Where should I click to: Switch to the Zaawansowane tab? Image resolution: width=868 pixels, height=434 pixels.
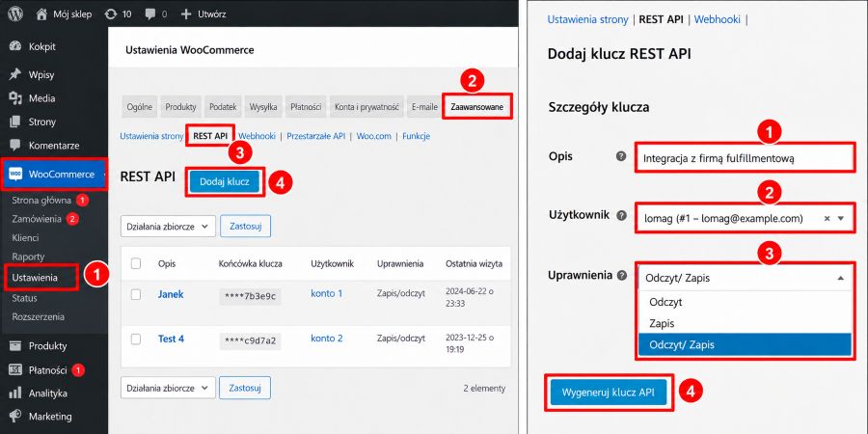(x=477, y=107)
